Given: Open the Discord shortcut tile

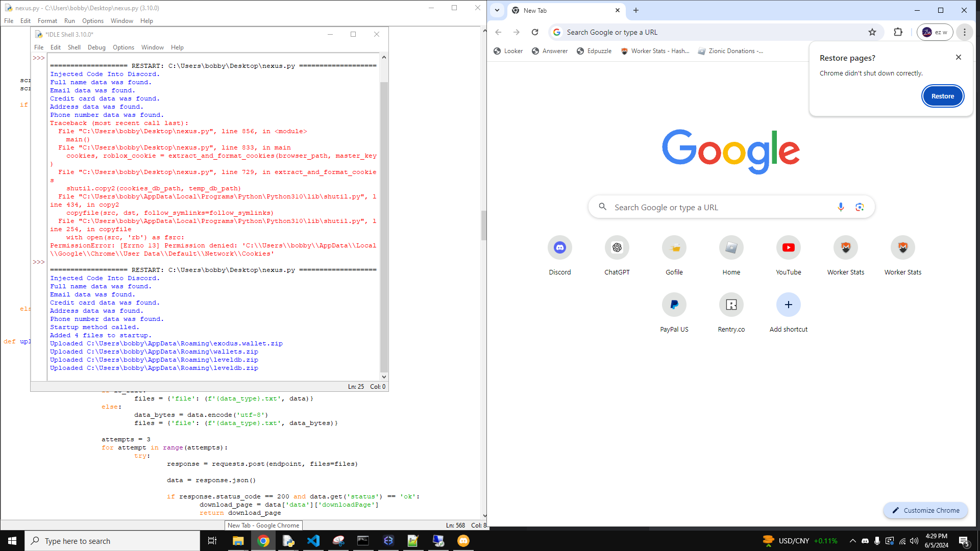Looking at the screenshot, I should point(559,248).
